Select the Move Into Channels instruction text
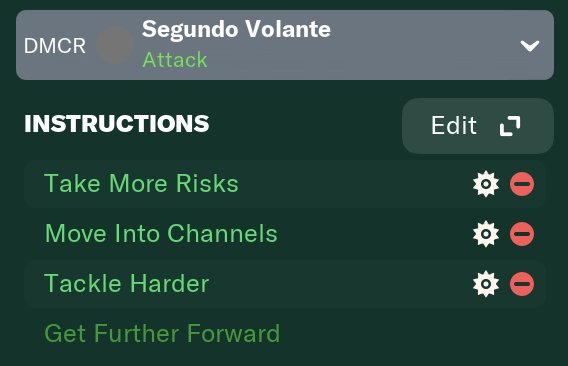Screen dimensions: 568x366 (x=161, y=233)
